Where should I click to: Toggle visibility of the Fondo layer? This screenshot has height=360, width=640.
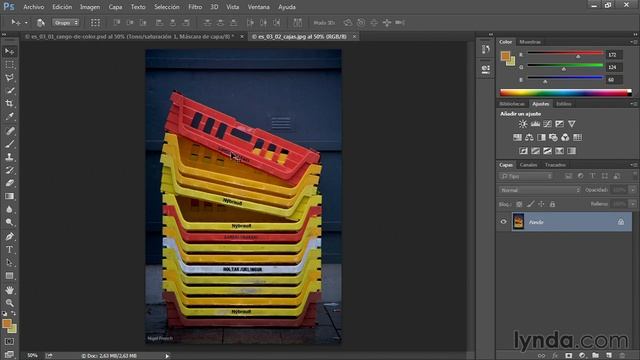[503, 222]
